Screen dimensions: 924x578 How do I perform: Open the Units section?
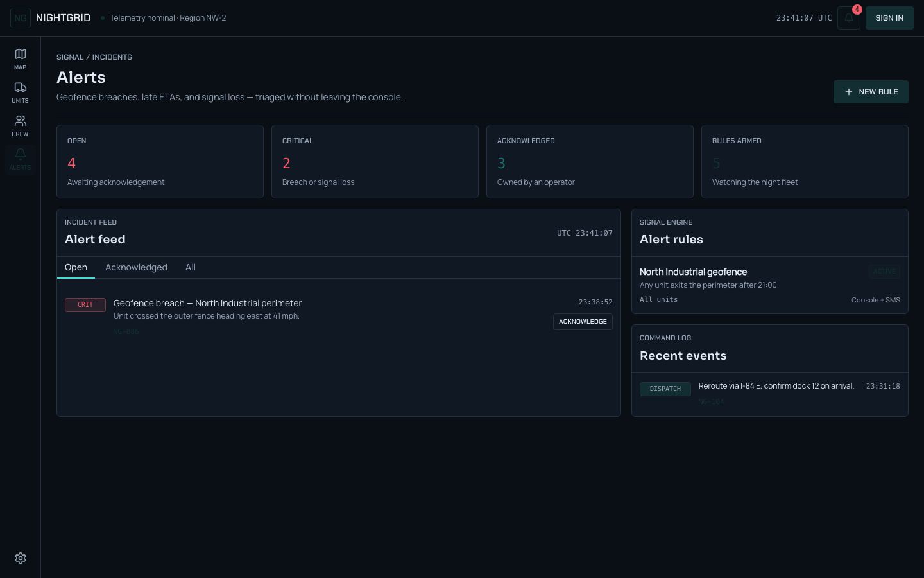coord(20,92)
